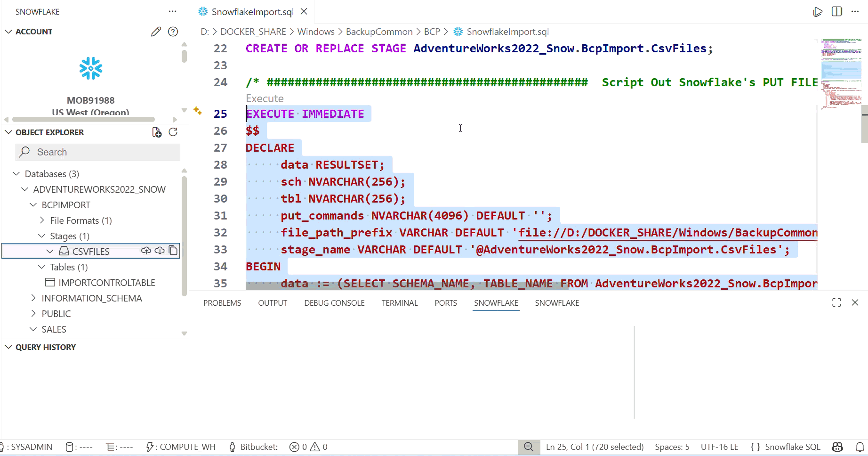
Task: Close the SnowflakeImport.sql tab
Action: coord(304,12)
